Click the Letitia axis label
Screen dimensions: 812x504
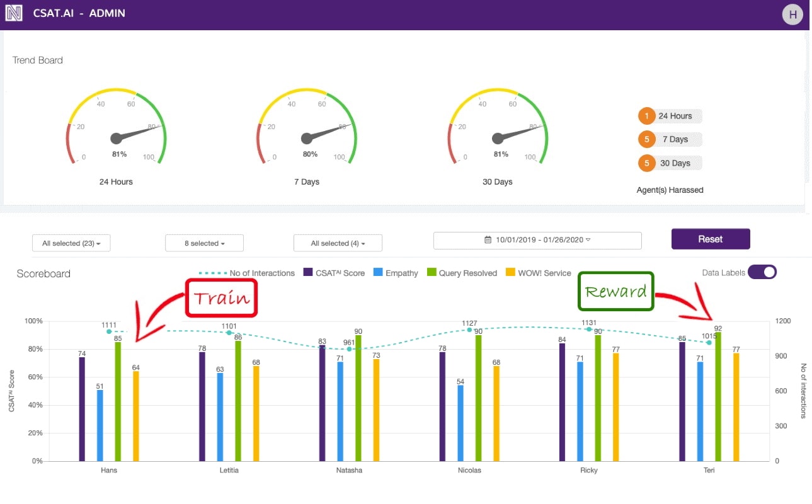[x=229, y=471]
